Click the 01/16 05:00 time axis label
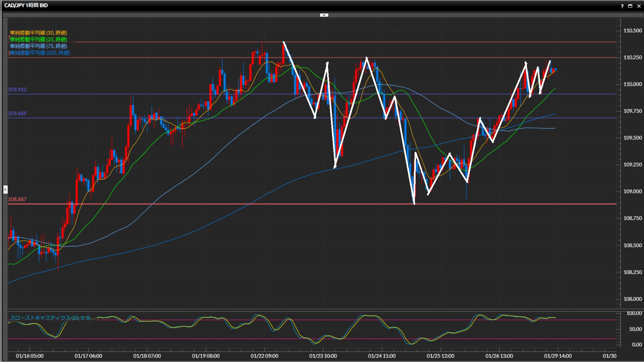The height and width of the screenshot is (362, 644). tap(30, 356)
